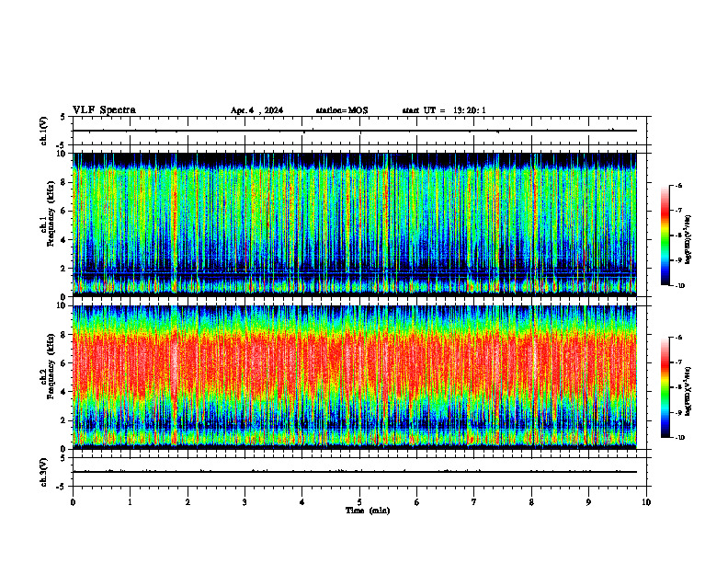Click the 'VLF Spectra' title text
Screen dimensions: 728x563
(104, 110)
